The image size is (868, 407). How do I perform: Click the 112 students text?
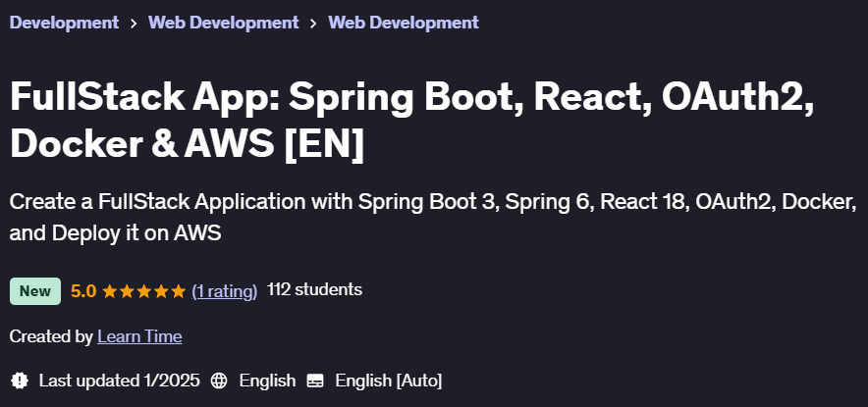point(314,289)
